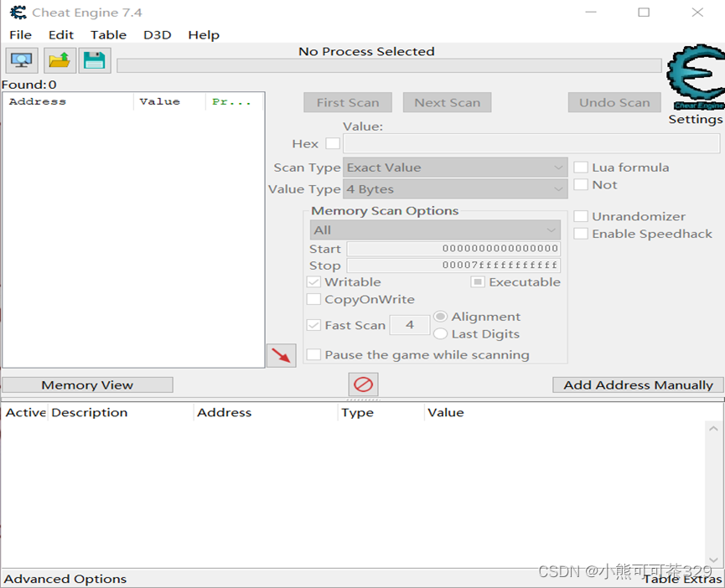Screen dimensions: 725x588
Task: Click the Stop address field
Action: click(453, 266)
